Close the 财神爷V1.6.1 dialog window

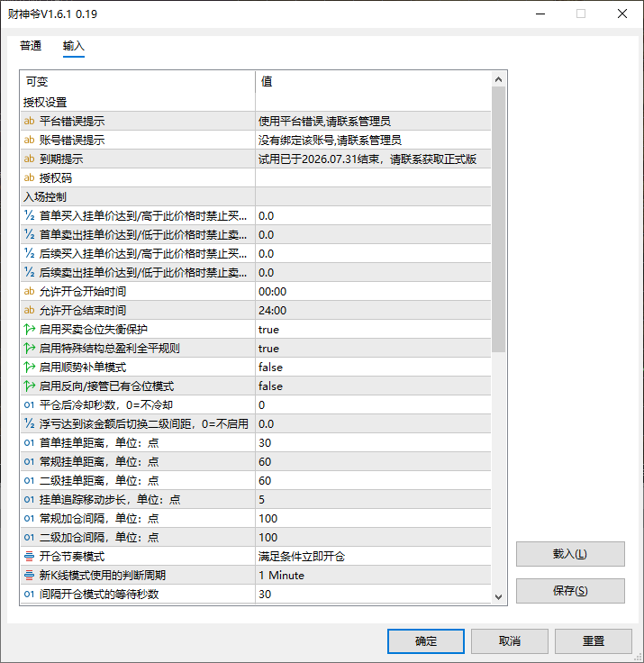coord(622,14)
